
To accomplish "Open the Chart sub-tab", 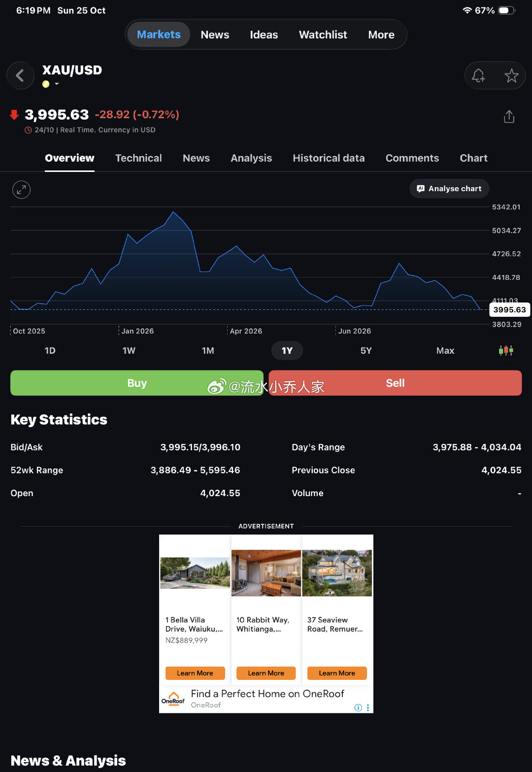I will tap(473, 158).
